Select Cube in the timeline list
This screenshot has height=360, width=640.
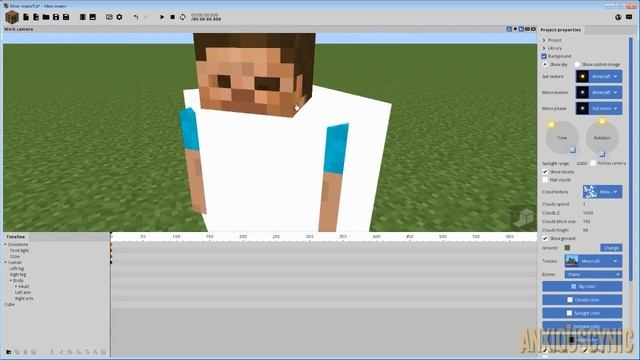[x=9, y=304]
